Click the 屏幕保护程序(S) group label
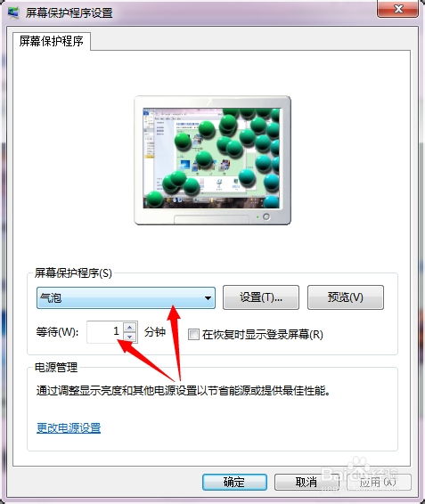This screenshot has width=425, height=504. [73, 273]
